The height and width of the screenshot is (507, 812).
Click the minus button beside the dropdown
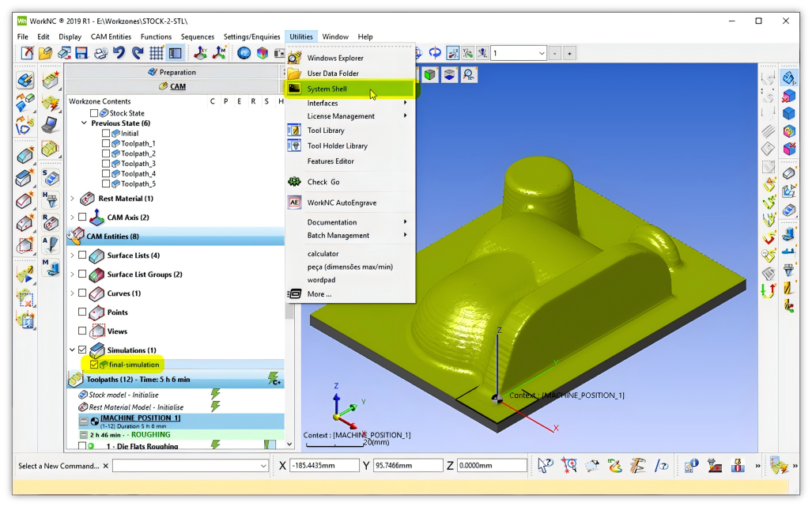554,53
